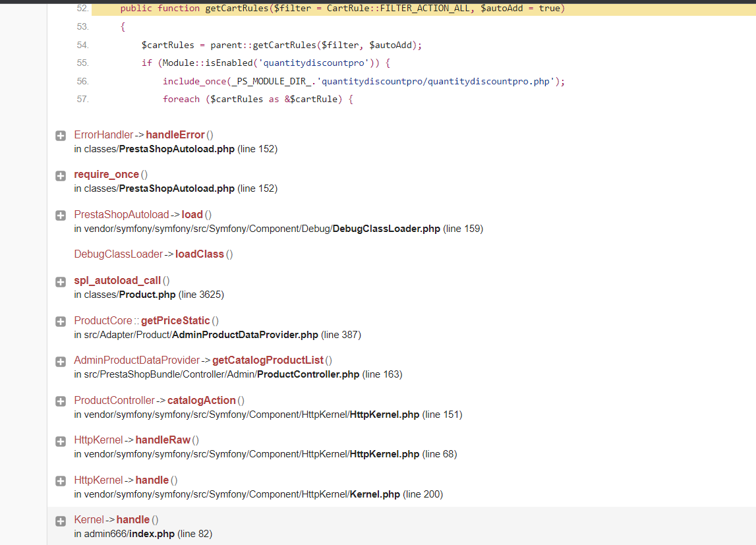756x545 pixels.
Task: Click the ProductController.php line 163 path
Action: [x=238, y=374]
